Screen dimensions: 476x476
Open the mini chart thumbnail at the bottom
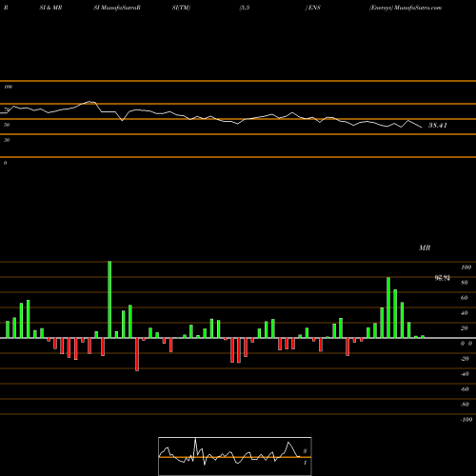[235, 456]
